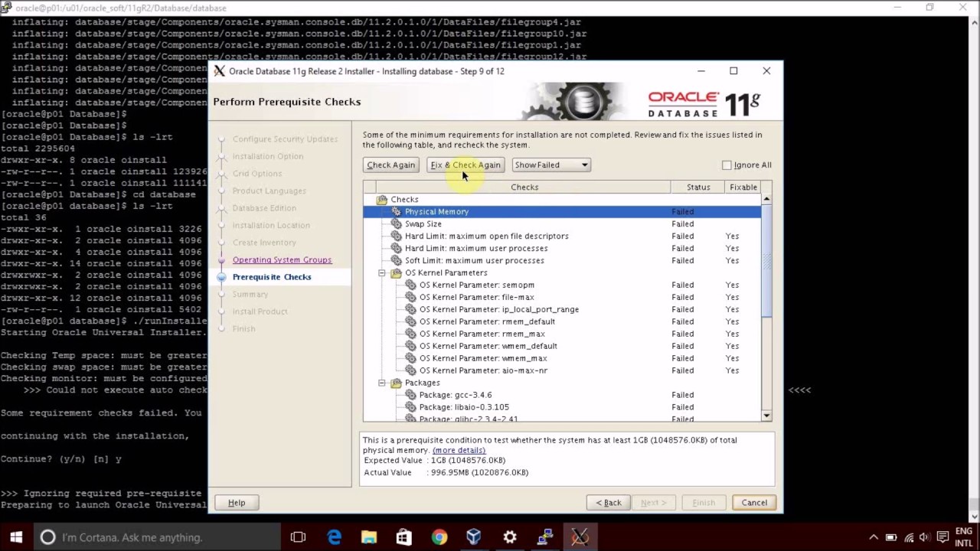Click the rmem_max gear icon
This screenshot has height=551, width=980.
[410, 334]
